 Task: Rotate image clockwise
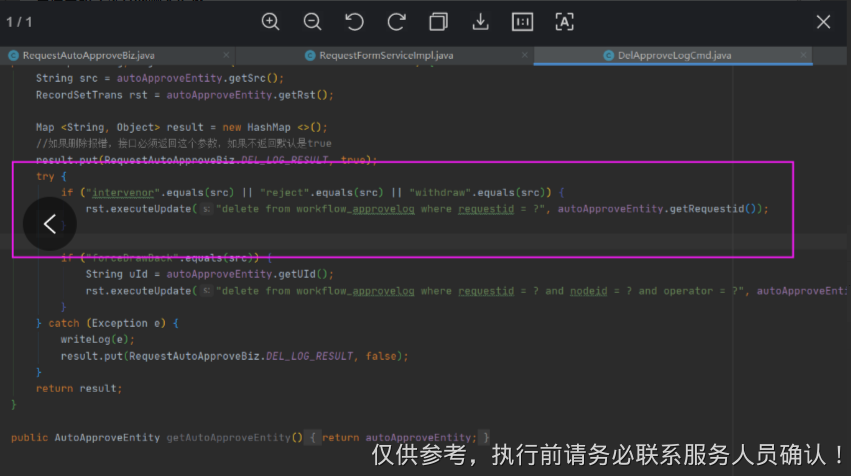point(396,22)
